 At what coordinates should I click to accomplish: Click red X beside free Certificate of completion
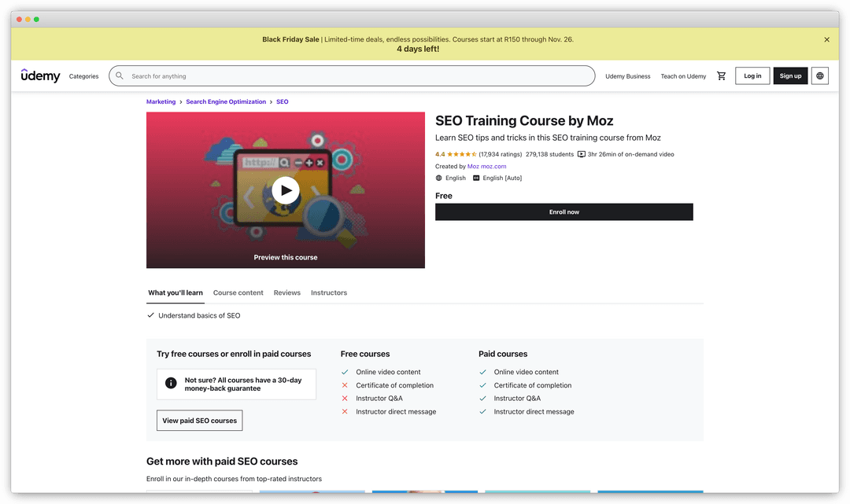345,385
